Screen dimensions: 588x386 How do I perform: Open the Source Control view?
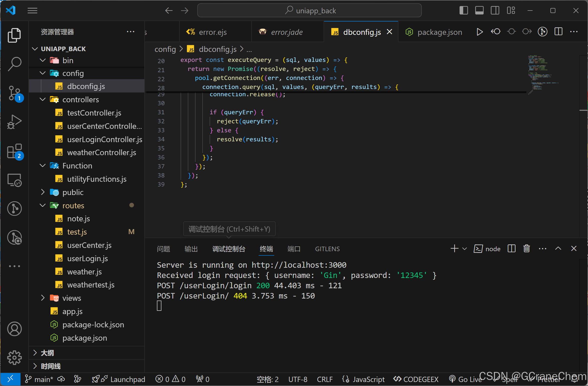(14, 93)
